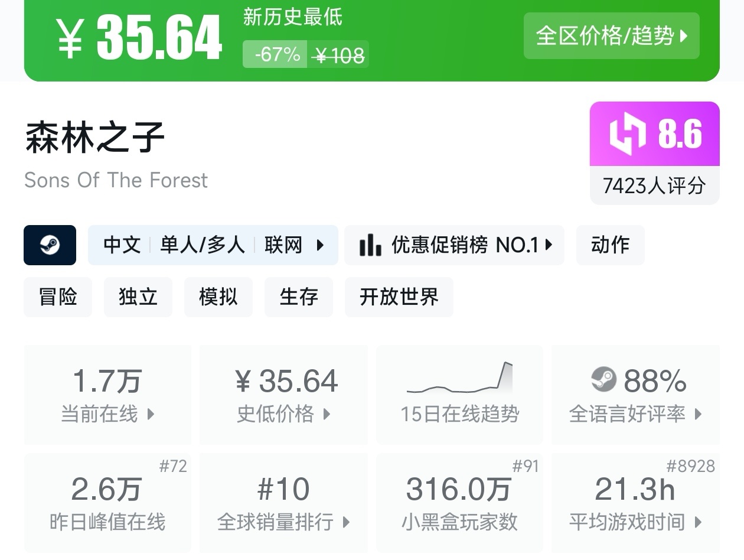
Task: Select the 模拟 genre tag
Action: pyautogui.click(x=218, y=297)
